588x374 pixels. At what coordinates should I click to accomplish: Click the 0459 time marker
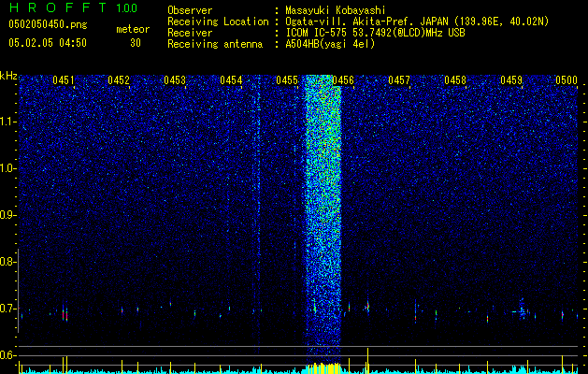coord(511,80)
